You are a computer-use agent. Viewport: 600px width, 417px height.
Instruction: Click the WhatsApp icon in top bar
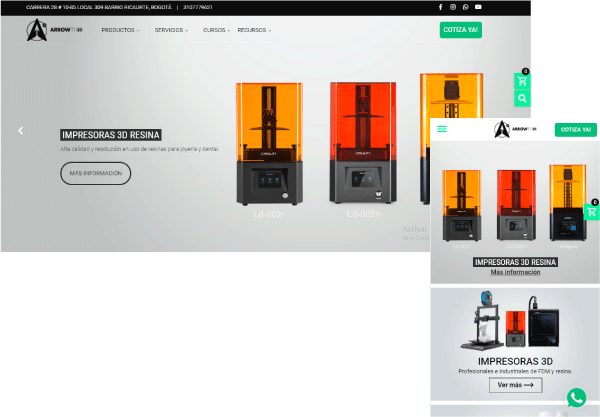tap(466, 7)
